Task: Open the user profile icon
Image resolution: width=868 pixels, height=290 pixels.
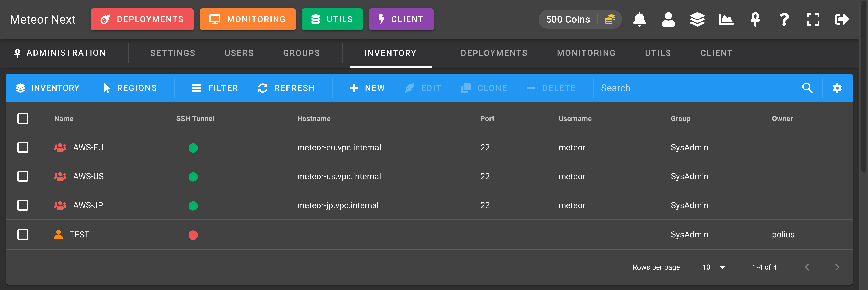Action: click(668, 19)
